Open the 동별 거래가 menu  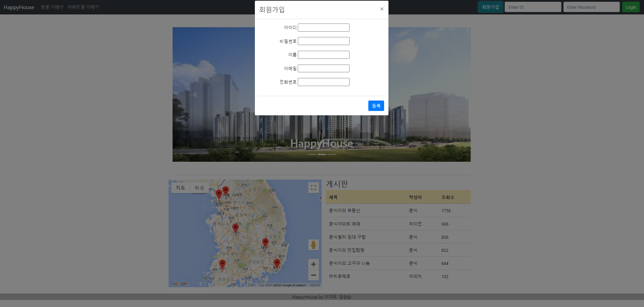click(52, 7)
